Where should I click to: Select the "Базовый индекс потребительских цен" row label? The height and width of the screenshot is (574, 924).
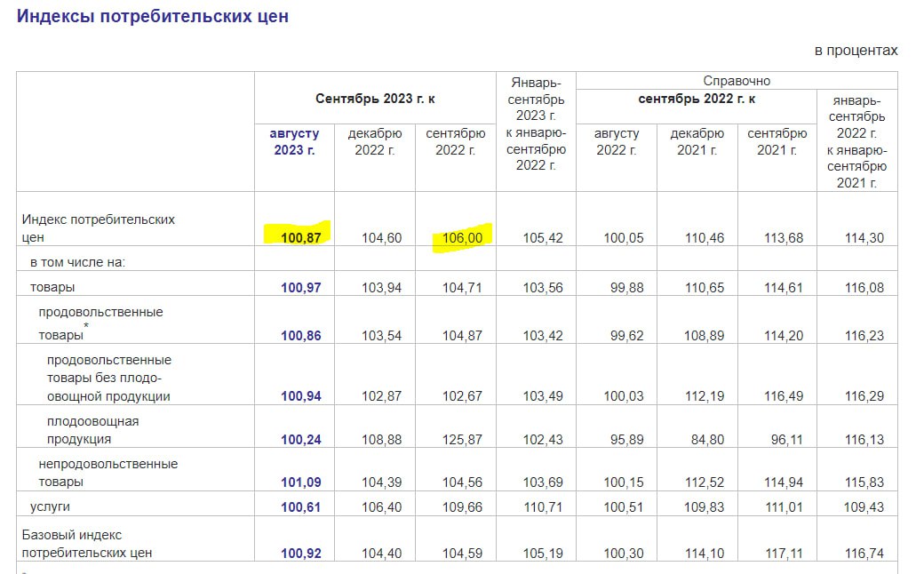[86, 544]
